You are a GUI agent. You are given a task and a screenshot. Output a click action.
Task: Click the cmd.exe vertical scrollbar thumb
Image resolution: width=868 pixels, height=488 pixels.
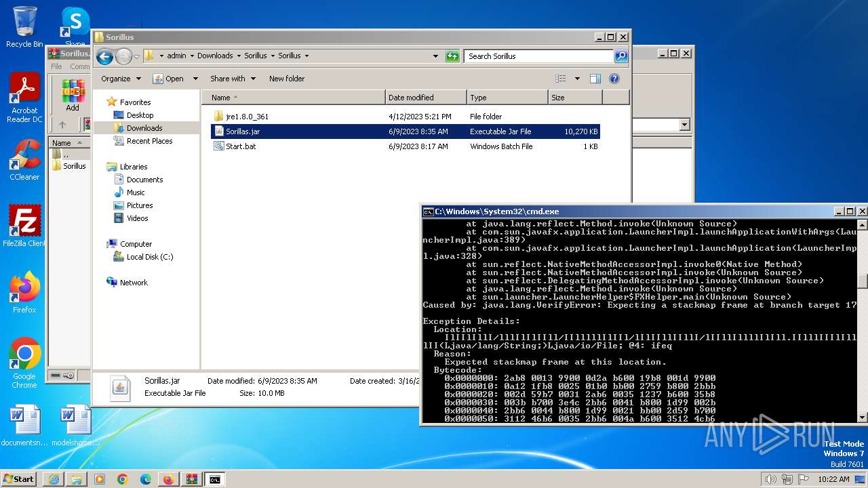pos(862,281)
